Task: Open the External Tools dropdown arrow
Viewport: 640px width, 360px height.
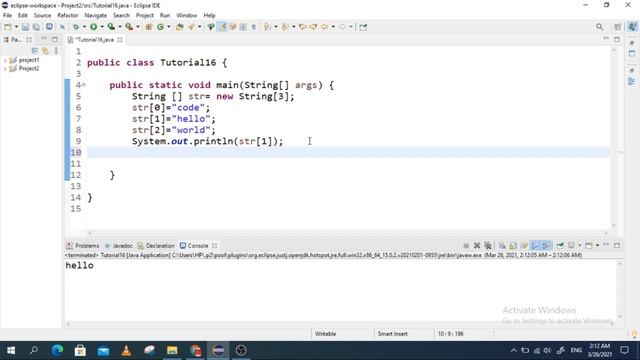Action: (138, 27)
